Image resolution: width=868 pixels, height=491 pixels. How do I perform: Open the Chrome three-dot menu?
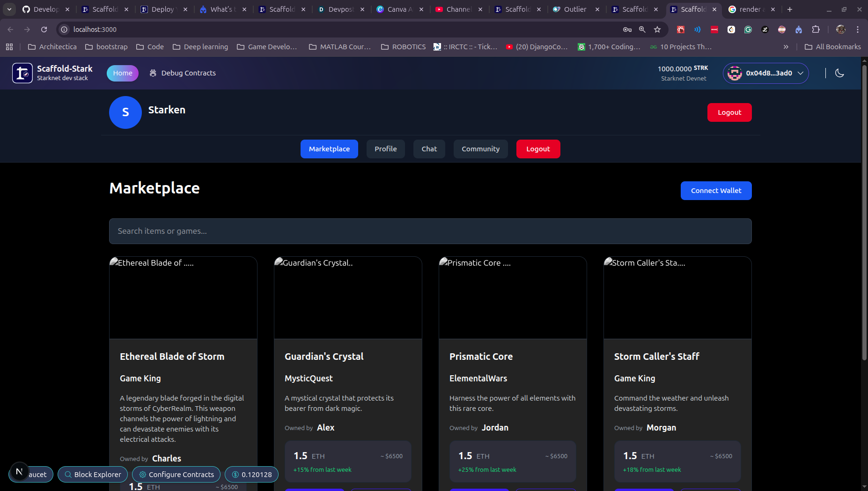pyautogui.click(x=858, y=30)
